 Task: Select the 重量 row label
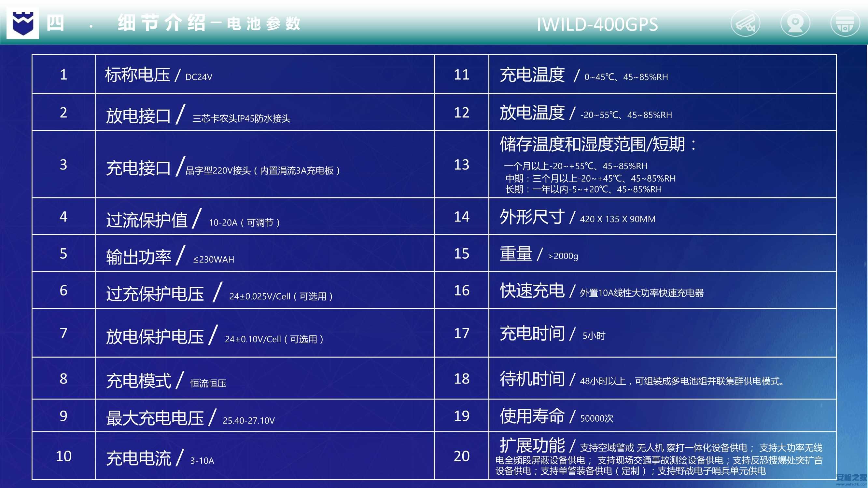click(x=516, y=254)
